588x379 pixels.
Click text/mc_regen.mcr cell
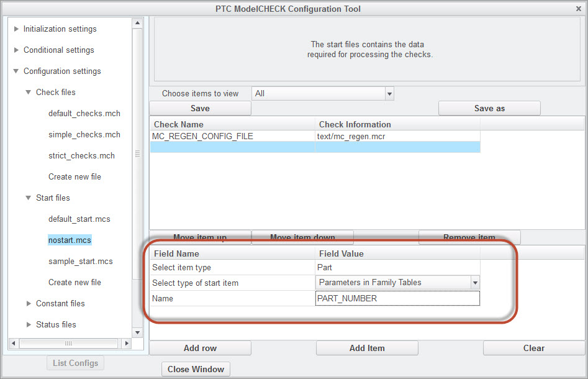pyautogui.click(x=397, y=136)
